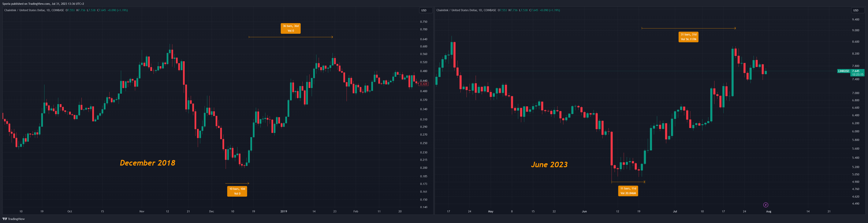
Task: Click the 'June 2023' text annotation
Action: (549, 165)
